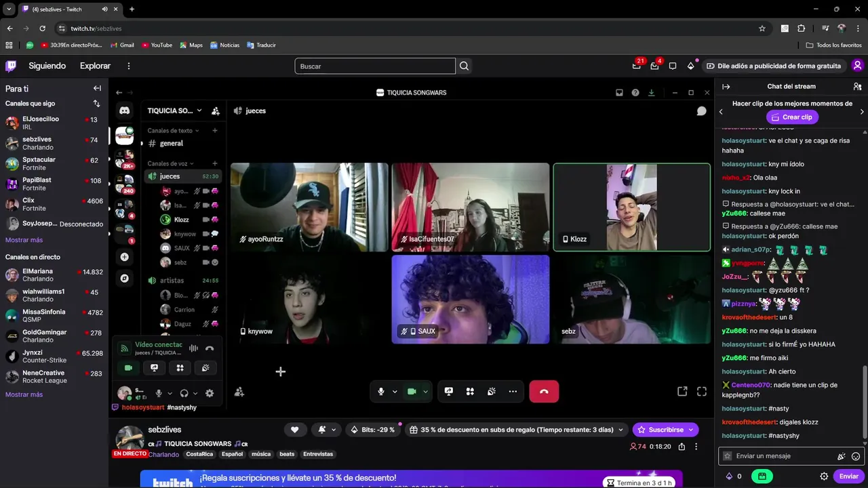
Task: Click the Buscar search box
Action: [375, 66]
